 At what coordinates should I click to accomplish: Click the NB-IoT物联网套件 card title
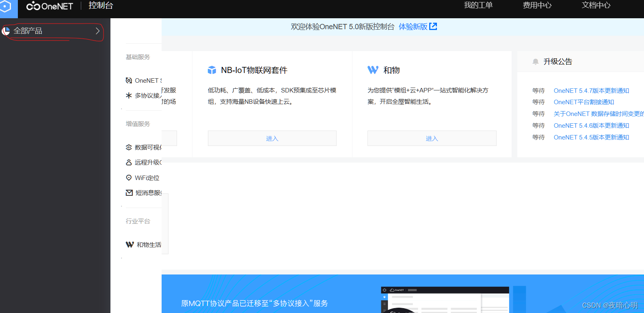point(254,70)
